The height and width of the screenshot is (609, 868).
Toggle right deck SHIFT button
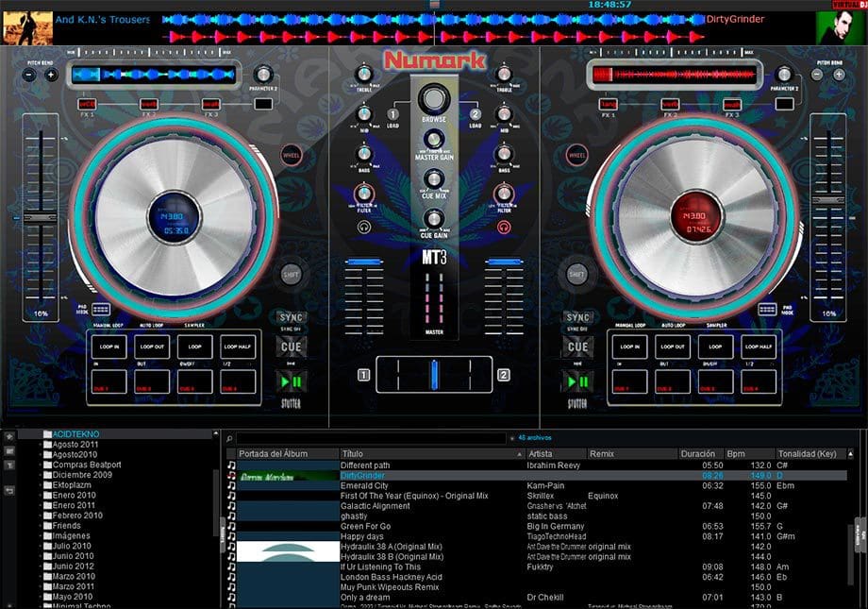576,275
